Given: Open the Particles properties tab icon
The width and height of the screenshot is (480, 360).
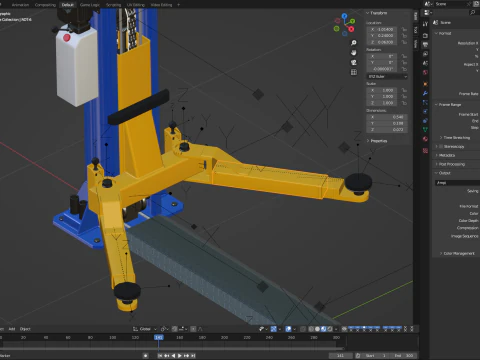Looking at the screenshot, I should pos(425,102).
